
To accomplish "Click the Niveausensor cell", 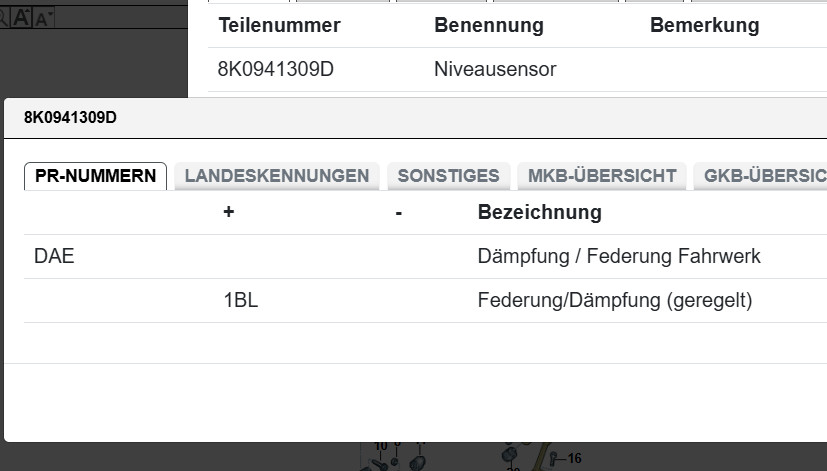I will [495, 69].
